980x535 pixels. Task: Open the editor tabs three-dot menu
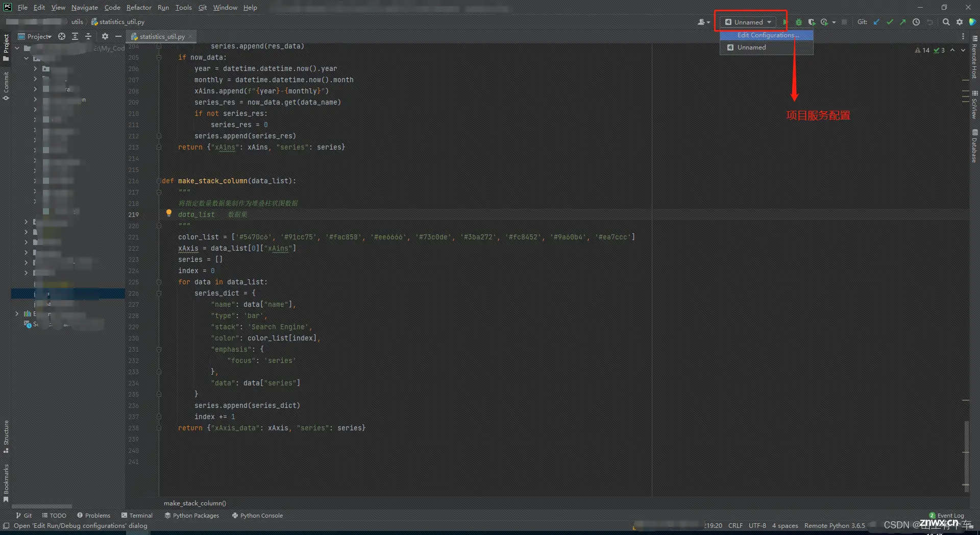click(x=963, y=36)
